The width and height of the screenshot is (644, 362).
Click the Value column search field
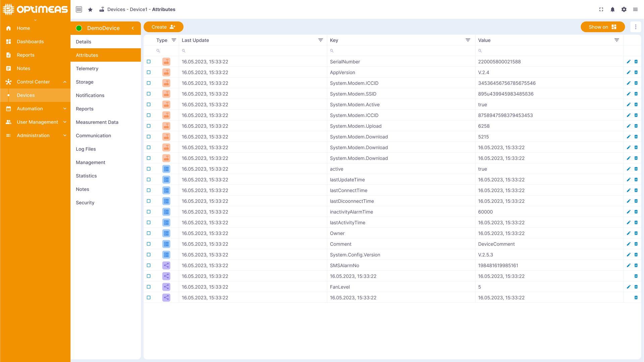[x=549, y=51]
